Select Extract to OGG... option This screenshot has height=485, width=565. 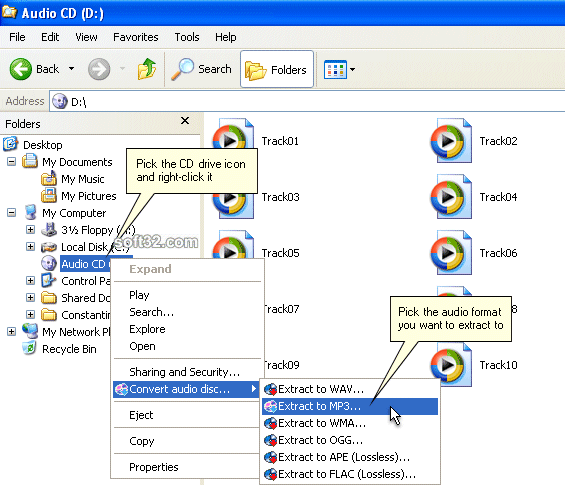click(350, 440)
